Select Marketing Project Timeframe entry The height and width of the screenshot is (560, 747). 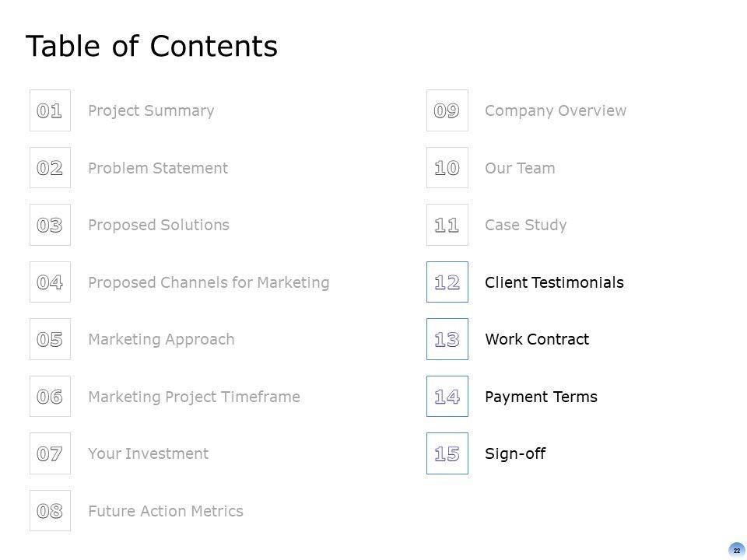click(x=194, y=397)
